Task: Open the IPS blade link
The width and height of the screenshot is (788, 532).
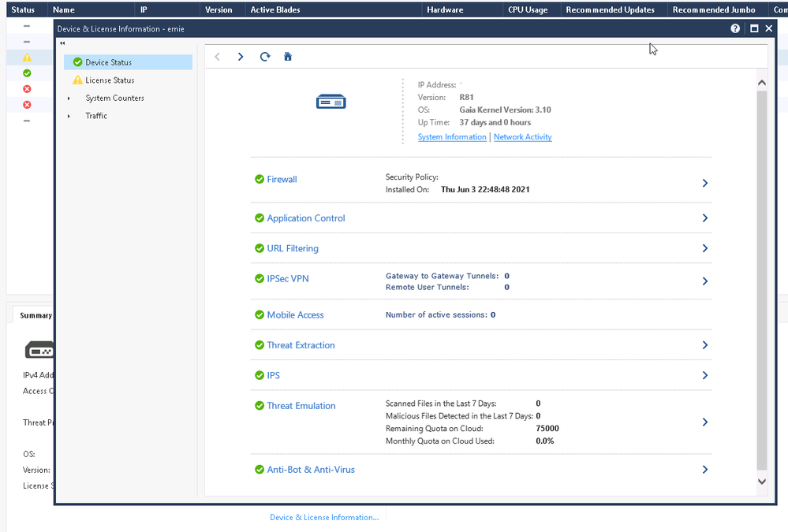Action: click(x=274, y=375)
